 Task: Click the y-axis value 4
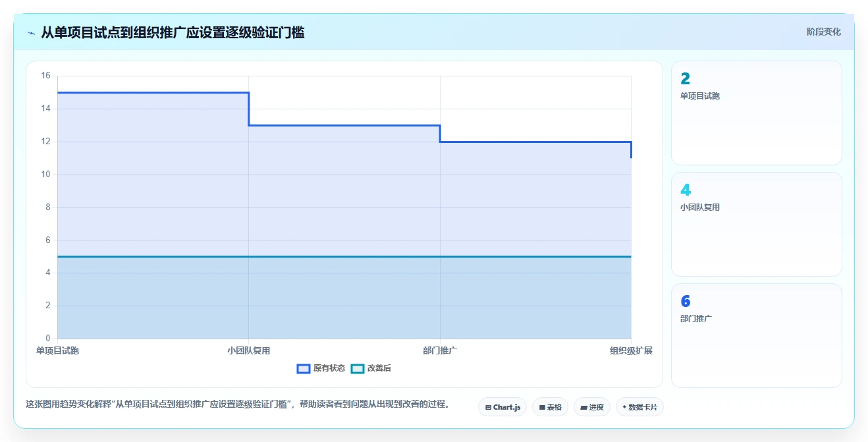[48, 273]
